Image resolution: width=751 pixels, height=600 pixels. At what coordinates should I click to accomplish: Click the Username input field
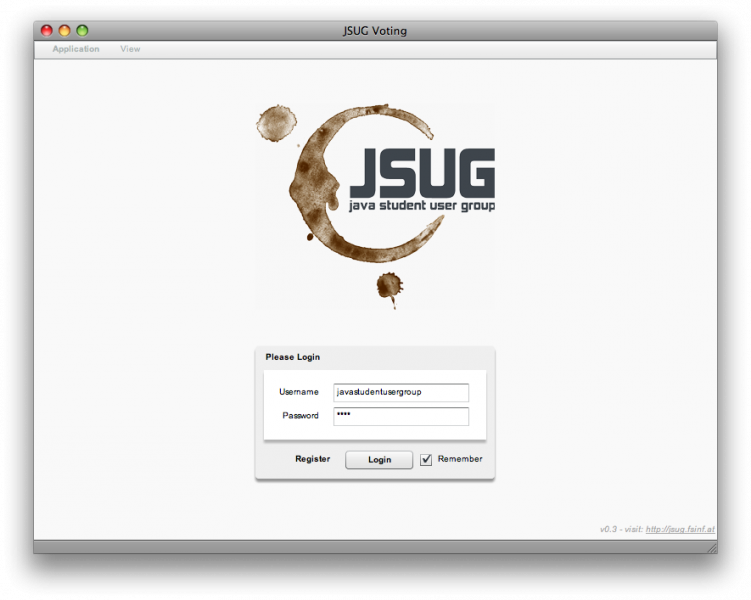click(x=401, y=392)
